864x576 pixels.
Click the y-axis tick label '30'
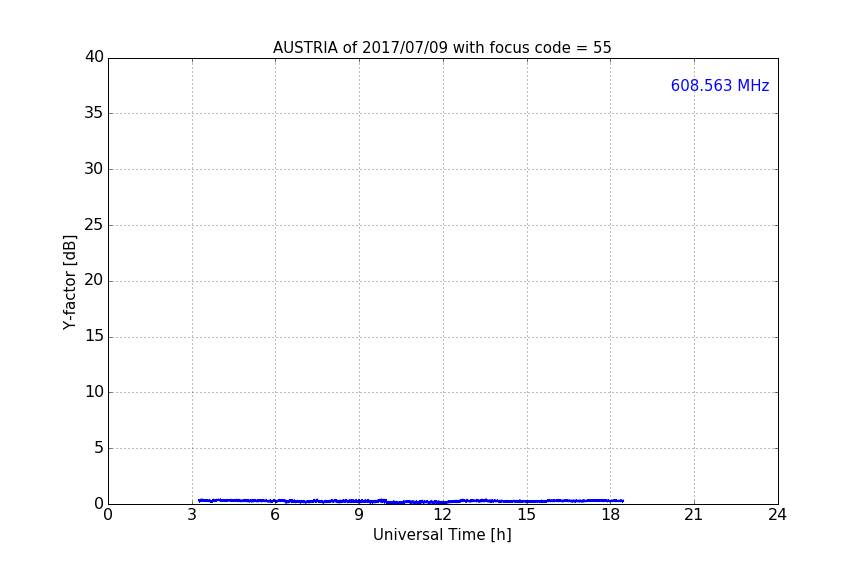point(94,169)
